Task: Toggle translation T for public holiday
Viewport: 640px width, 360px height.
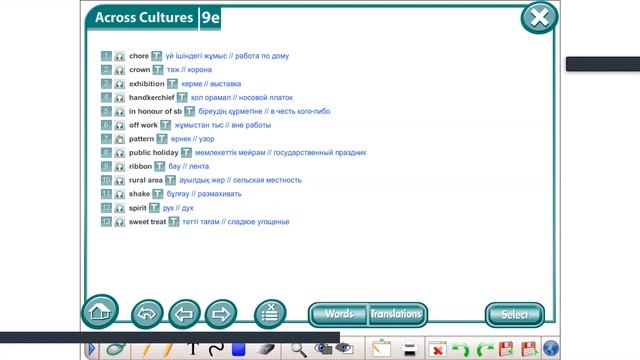Action: (x=186, y=153)
